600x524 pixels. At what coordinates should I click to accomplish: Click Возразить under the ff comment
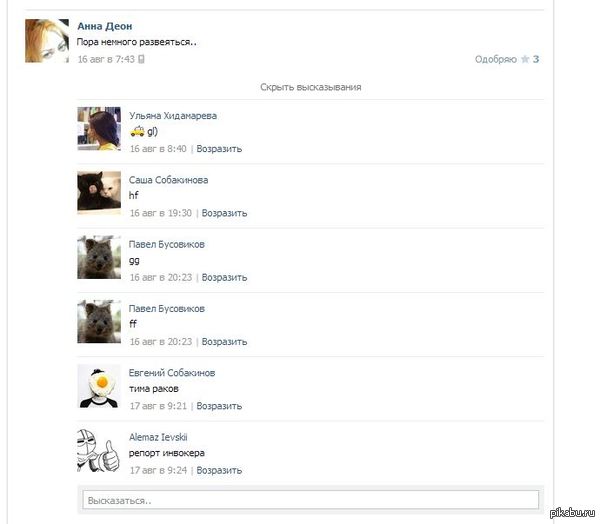coord(224,341)
